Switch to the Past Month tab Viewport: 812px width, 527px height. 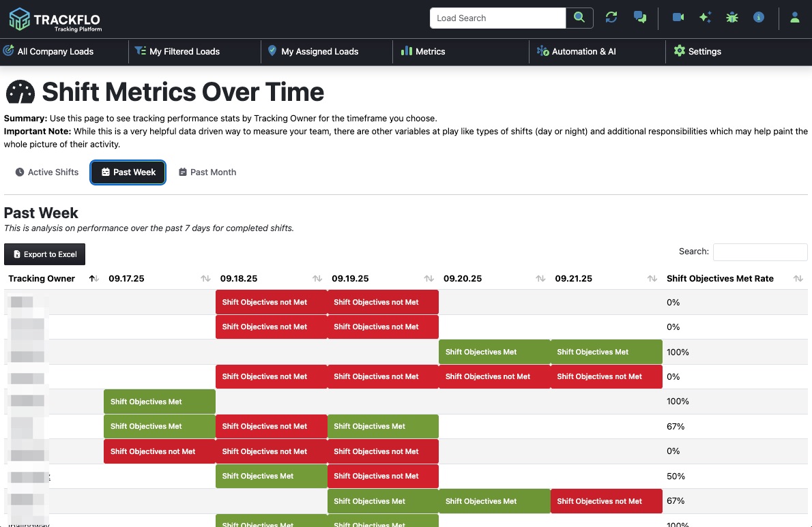207,172
